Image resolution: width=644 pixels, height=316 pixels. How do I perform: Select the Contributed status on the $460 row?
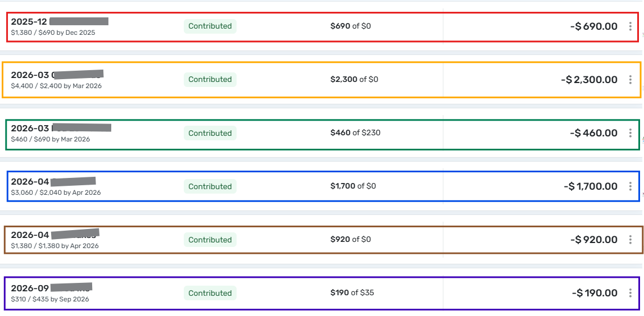[x=210, y=133]
